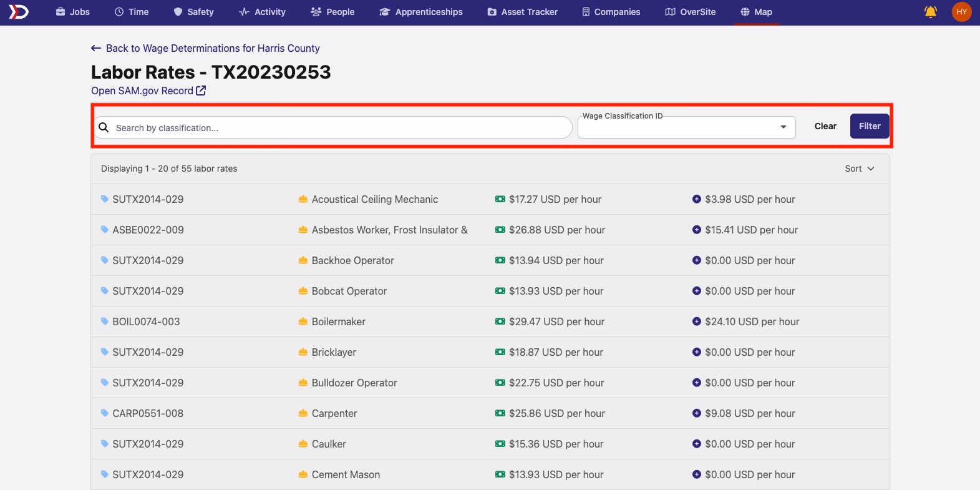
Task: Switch to the Map tab
Action: [756, 12]
